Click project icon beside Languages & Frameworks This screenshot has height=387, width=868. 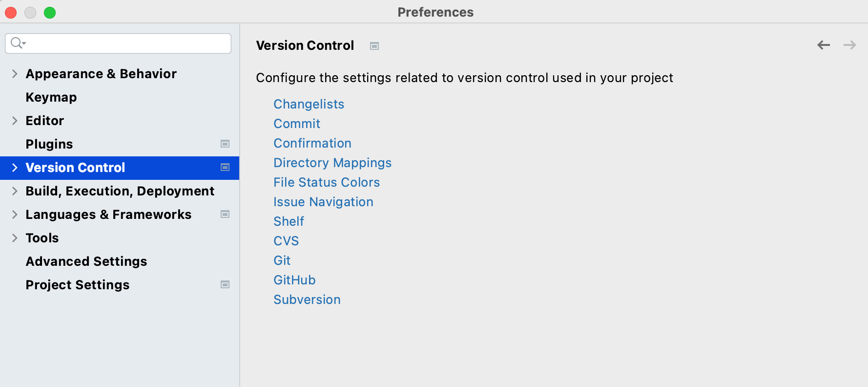click(225, 214)
